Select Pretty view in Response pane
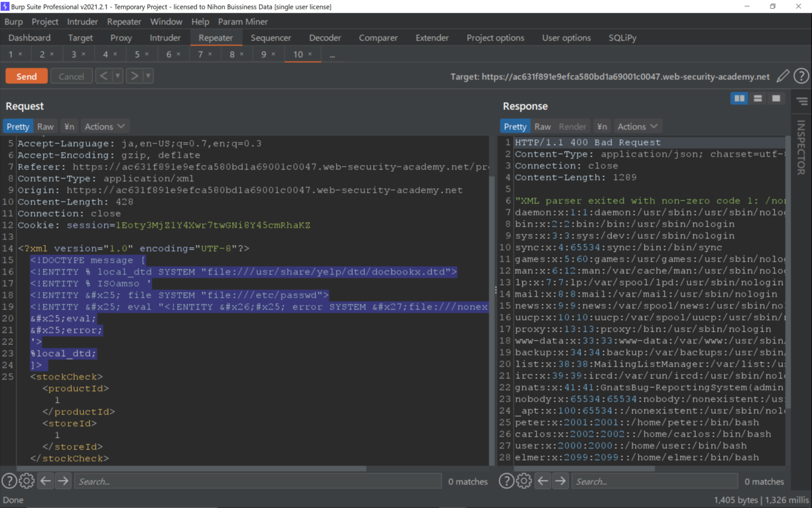812x508 pixels. 515,127
